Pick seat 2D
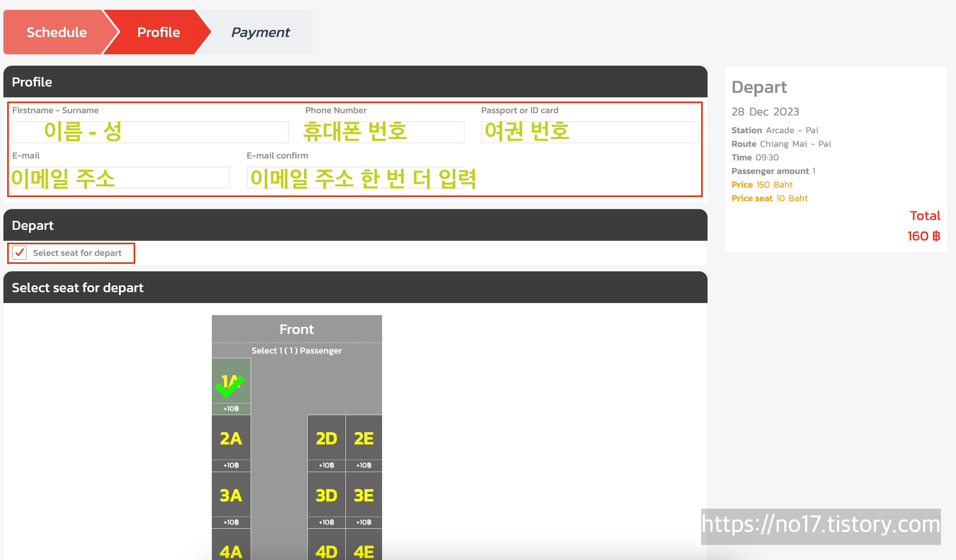Image resolution: width=956 pixels, height=560 pixels. (326, 443)
